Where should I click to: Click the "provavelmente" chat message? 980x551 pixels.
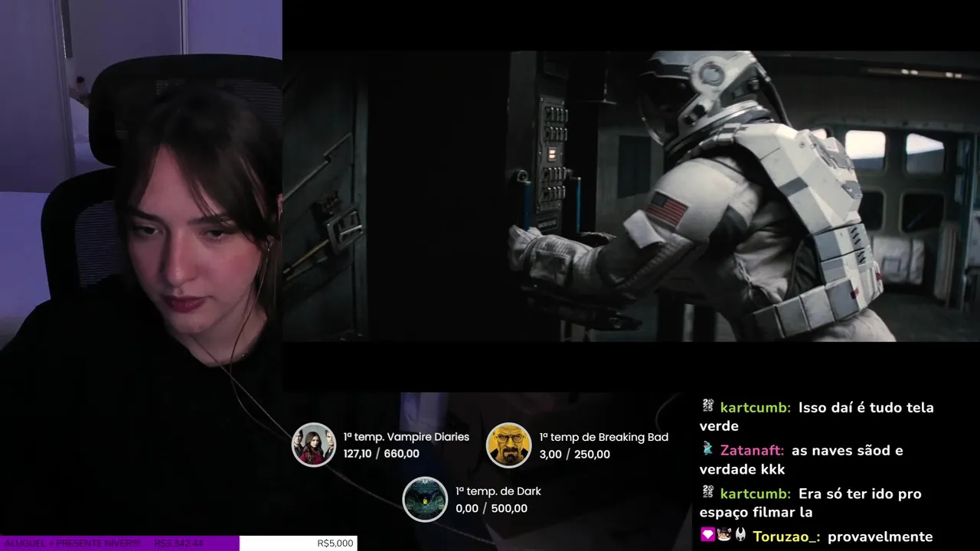tap(880, 536)
